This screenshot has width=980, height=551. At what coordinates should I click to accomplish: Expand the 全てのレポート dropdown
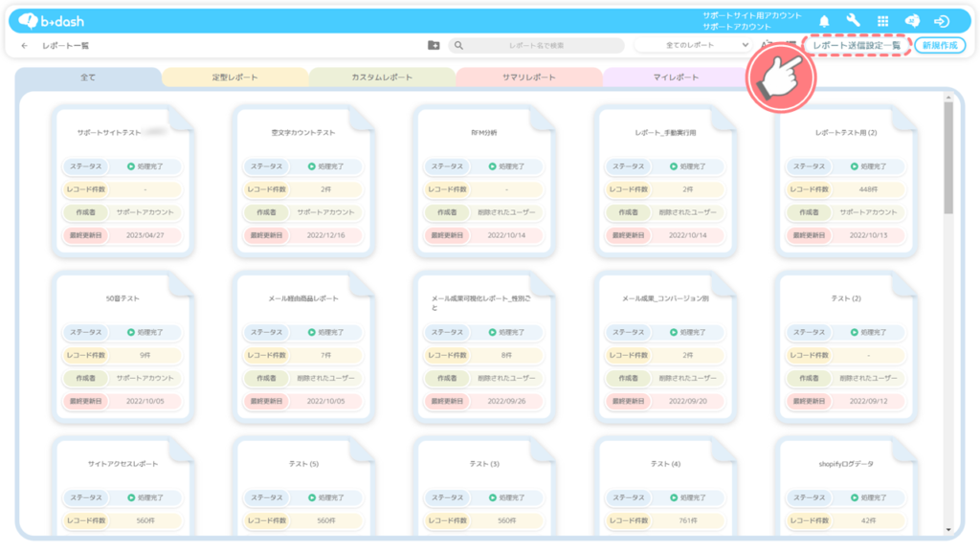(x=695, y=45)
